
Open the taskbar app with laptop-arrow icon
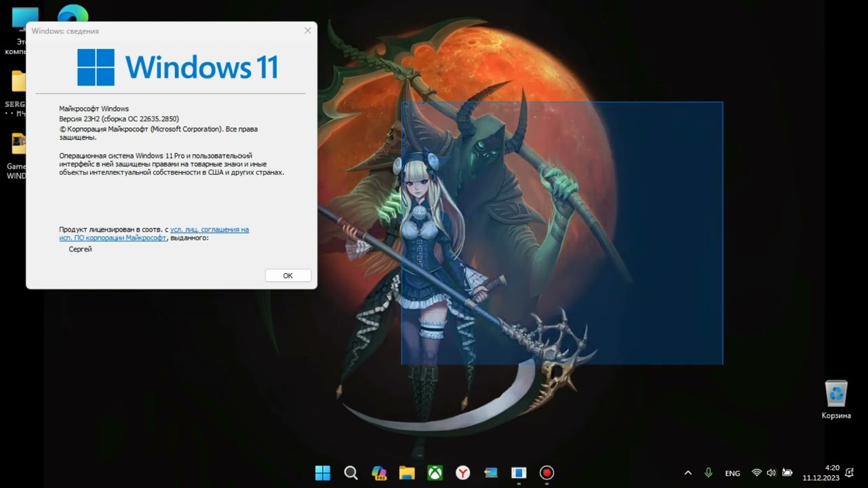point(491,472)
